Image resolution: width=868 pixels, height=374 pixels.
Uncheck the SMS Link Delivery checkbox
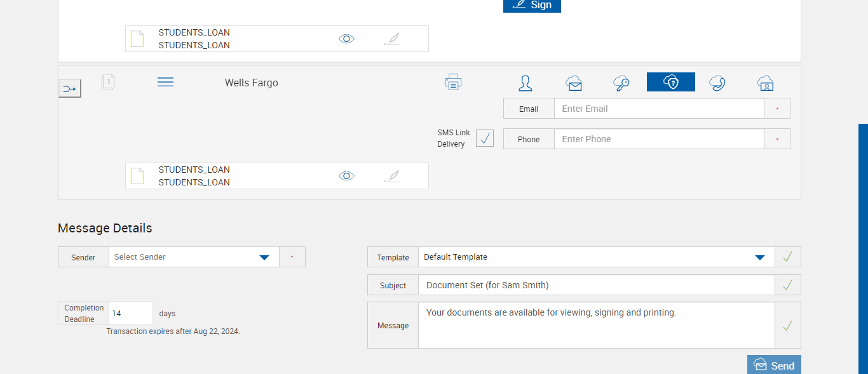coord(485,138)
